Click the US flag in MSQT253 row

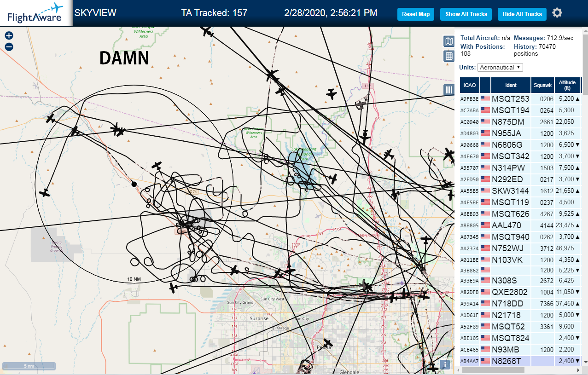[x=485, y=98]
